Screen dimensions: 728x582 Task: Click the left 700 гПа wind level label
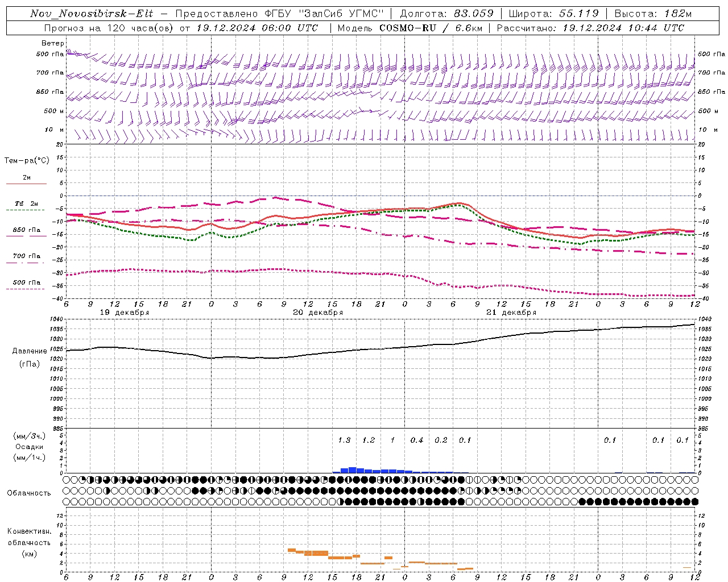pos(50,73)
